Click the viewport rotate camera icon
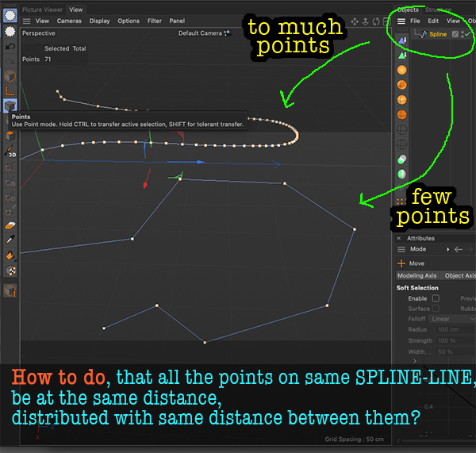Image resolution: width=476 pixels, height=453 pixels. (376, 21)
